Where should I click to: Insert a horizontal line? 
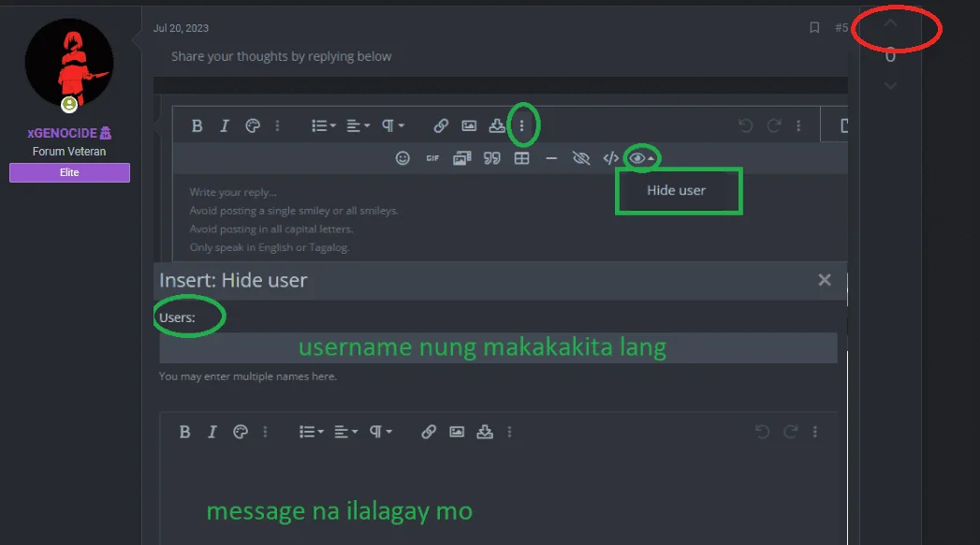pos(551,159)
